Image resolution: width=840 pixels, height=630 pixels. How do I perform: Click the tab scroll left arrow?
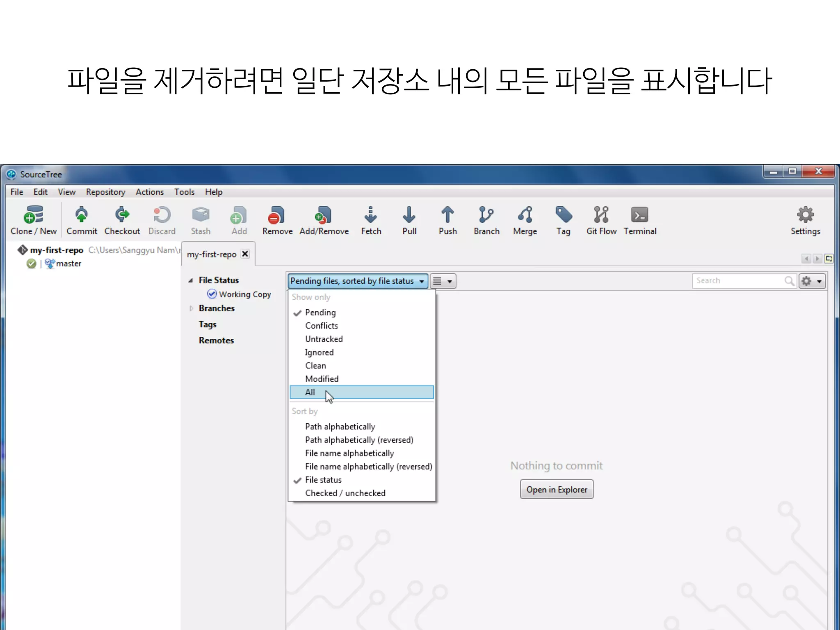click(806, 259)
